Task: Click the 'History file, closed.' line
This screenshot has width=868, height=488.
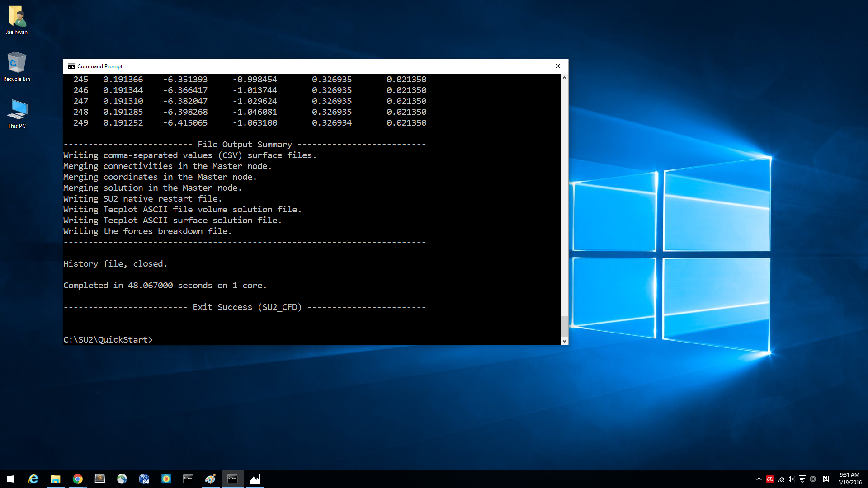Action: [x=115, y=264]
